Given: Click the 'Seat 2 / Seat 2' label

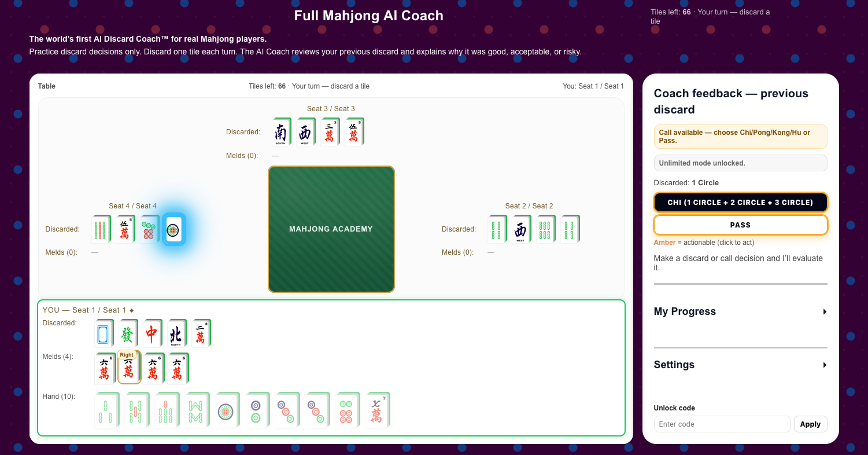Looking at the screenshot, I should [x=529, y=206].
